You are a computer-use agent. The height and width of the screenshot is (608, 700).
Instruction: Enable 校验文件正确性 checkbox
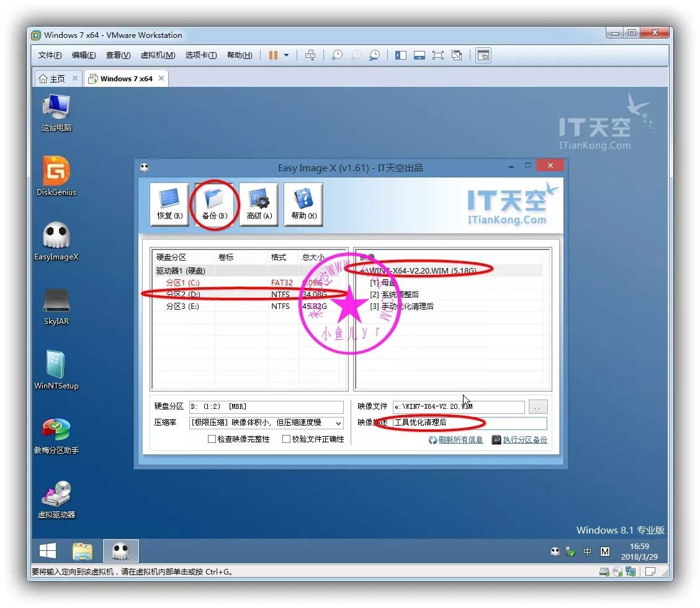point(286,439)
